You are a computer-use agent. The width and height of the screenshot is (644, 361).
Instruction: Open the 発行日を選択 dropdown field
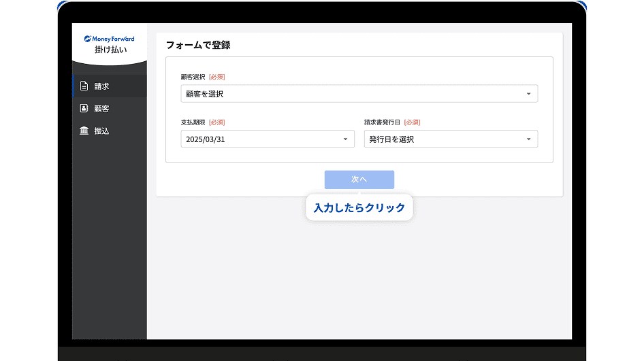pos(442,139)
